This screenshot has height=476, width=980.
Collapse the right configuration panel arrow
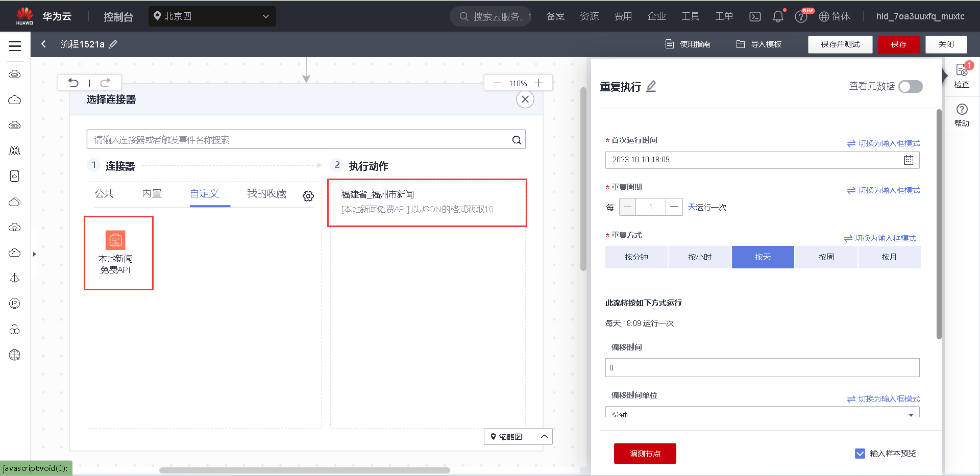(945, 76)
